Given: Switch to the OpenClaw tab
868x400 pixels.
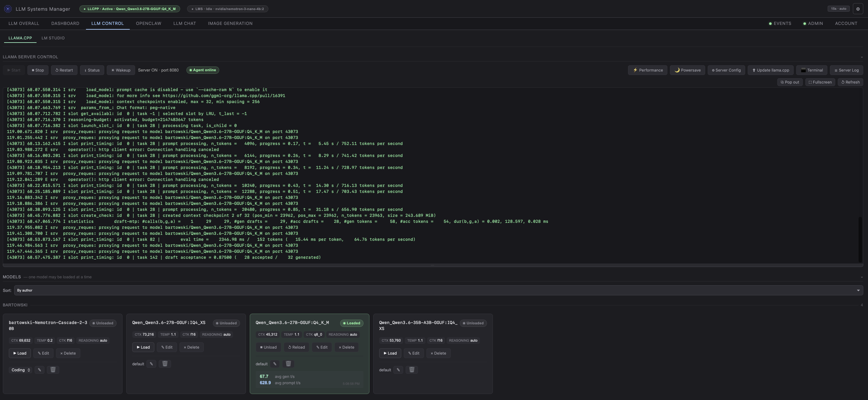Looking at the screenshot, I should (x=149, y=23).
